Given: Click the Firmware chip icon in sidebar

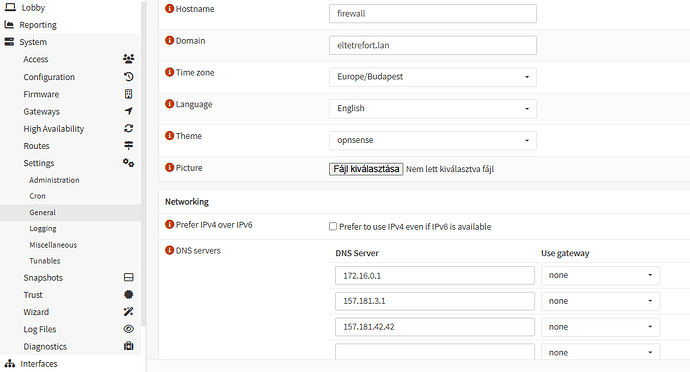Looking at the screenshot, I should coord(128,94).
